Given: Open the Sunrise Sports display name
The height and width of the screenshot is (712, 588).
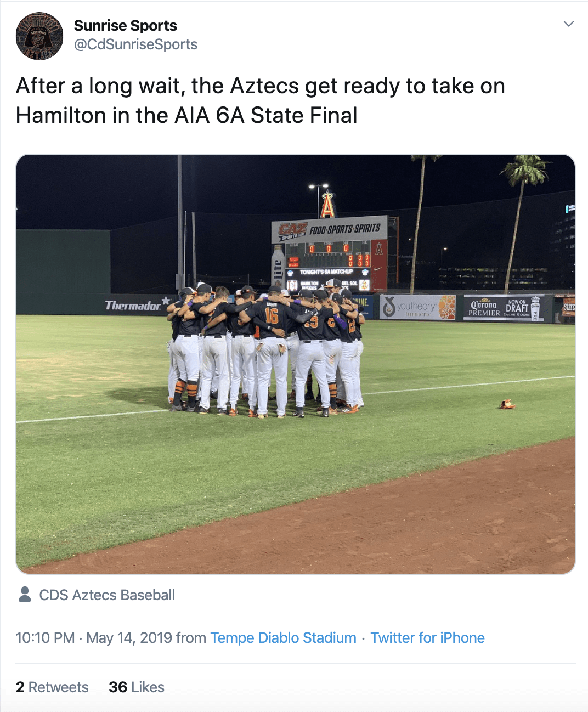Looking at the screenshot, I should 126,26.
